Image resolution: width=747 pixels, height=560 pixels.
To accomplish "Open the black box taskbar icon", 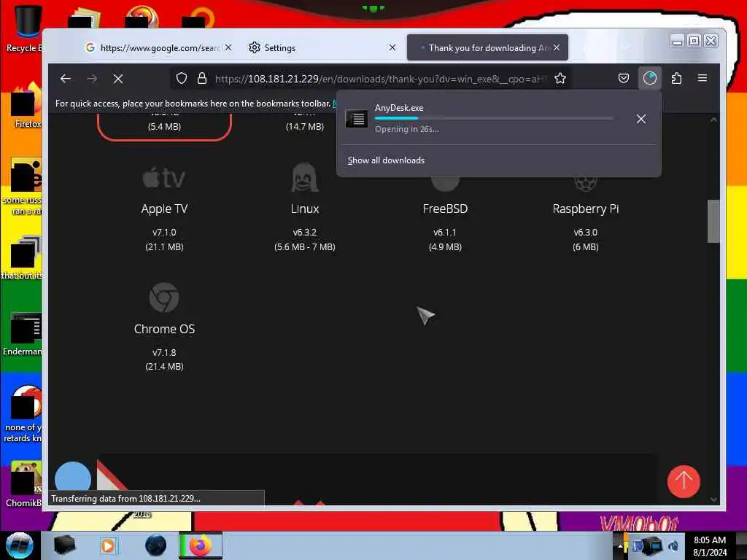I will click(x=64, y=545).
